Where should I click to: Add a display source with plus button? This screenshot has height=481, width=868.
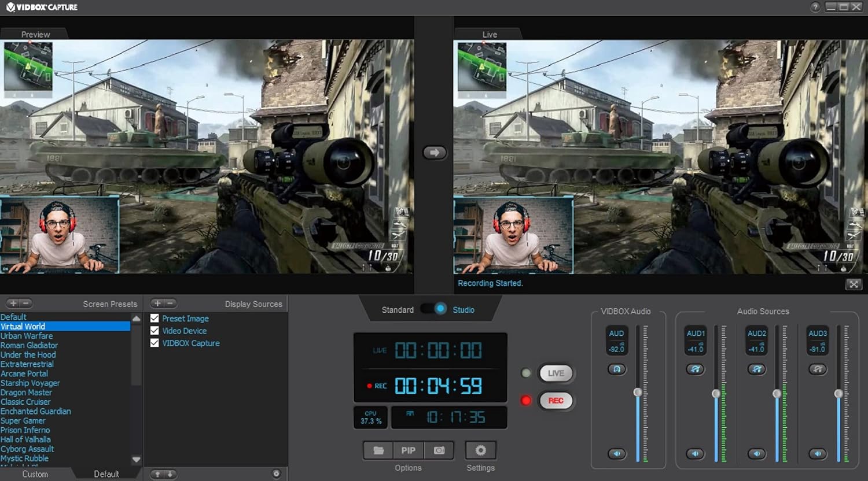pyautogui.click(x=157, y=304)
